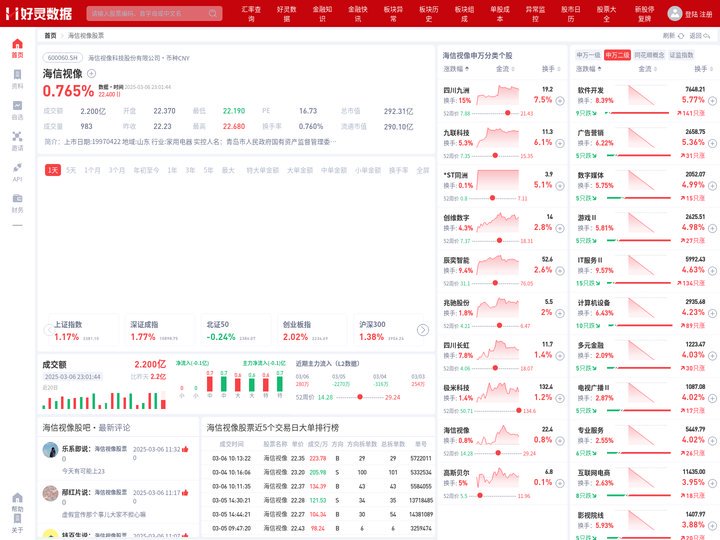The width and height of the screenshot is (720, 540).
Task: Sort stock list by 涨跌幅 in 申万分类个股 panel
Action: 456,69
